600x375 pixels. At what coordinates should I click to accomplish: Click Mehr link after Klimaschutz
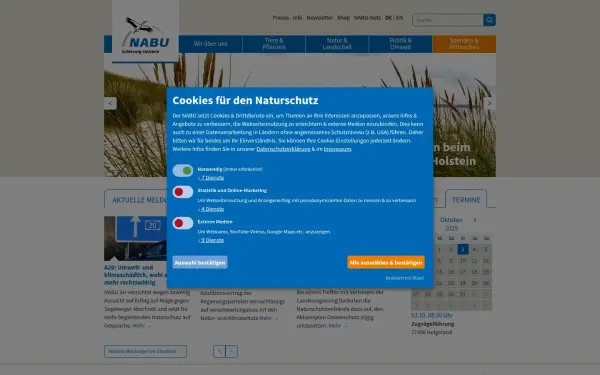(269, 318)
